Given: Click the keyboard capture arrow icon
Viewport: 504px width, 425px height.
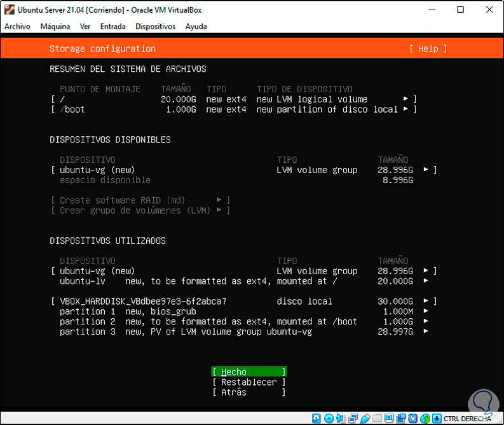Looking at the screenshot, I should click(x=437, y=418).
